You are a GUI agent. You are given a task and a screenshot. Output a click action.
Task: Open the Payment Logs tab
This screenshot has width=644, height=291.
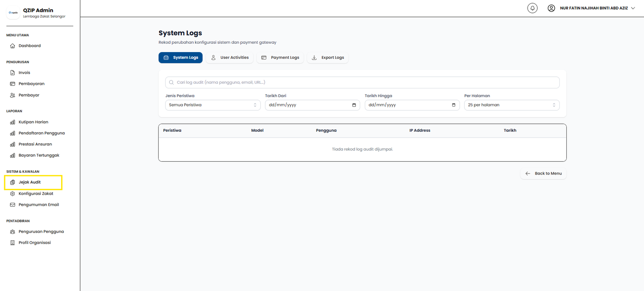point(280,58)
